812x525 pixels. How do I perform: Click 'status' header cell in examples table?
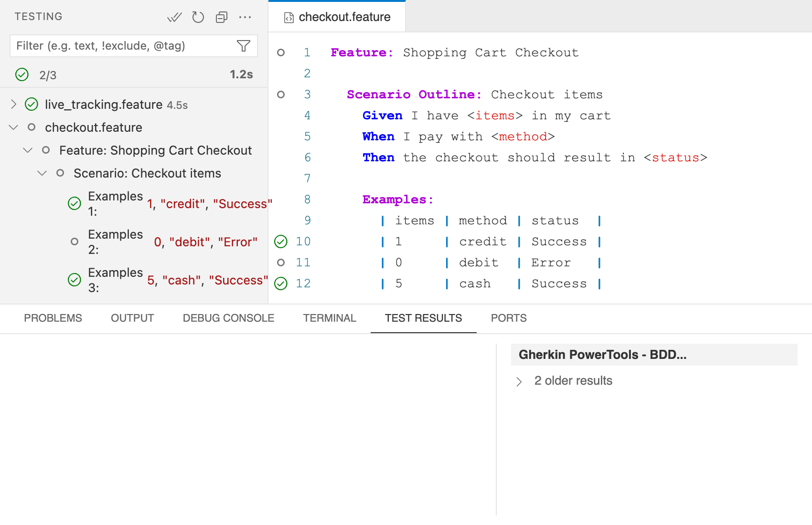[x=555, y=220]
